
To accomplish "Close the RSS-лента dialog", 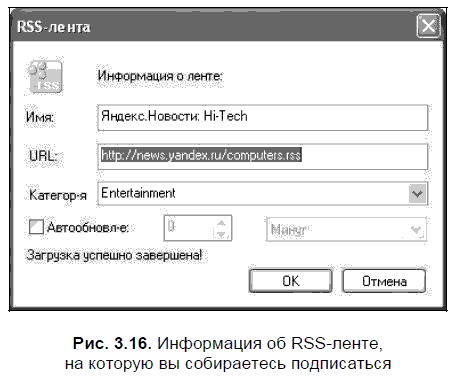I will 428,26.
